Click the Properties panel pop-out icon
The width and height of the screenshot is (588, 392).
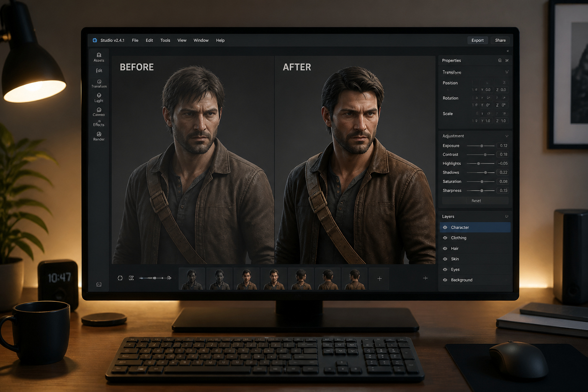[x=500, y=60]
